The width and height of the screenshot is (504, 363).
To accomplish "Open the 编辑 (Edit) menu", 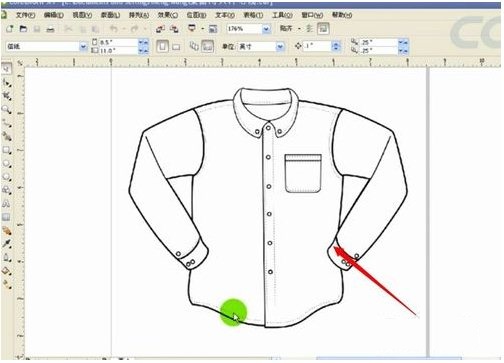I will (54, 15).
